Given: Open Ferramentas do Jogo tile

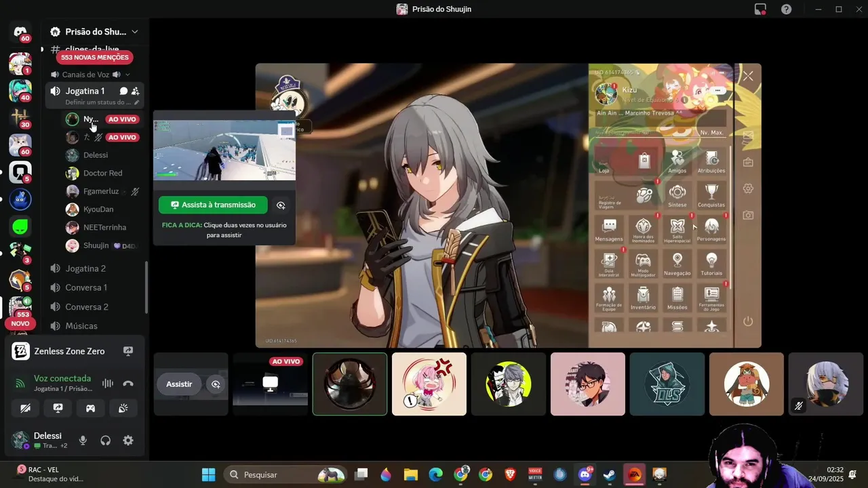Looking at the screenshot, I should click(711, 298).
